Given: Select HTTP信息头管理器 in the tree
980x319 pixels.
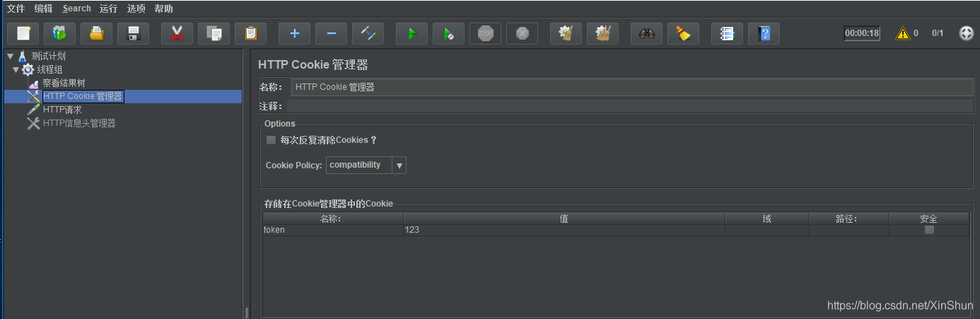Looking at the screenshot, I should 79,123.
